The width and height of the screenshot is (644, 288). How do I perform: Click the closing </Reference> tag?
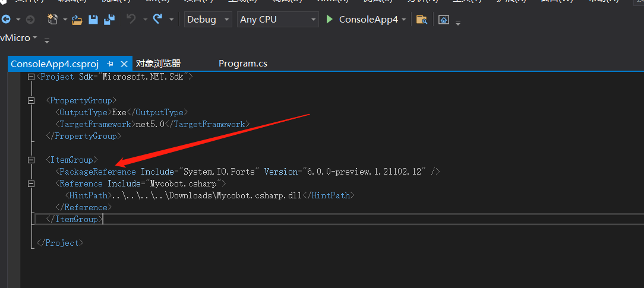tap(84, 207)
